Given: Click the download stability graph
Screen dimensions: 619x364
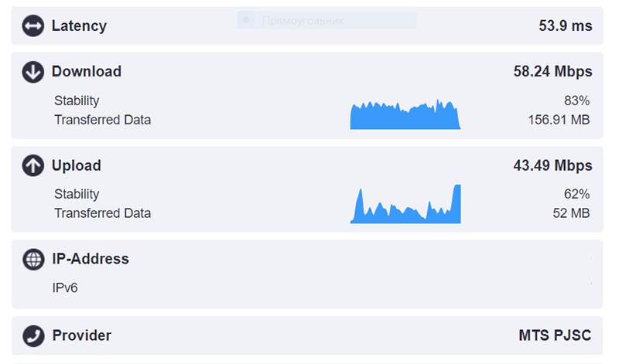Looking at the screenshot, I should (x=405, y=116).
